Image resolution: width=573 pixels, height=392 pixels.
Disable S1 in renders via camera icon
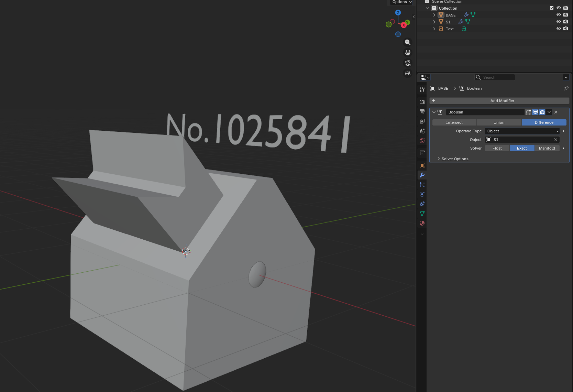pyautogui.click(x=566, y=22)
